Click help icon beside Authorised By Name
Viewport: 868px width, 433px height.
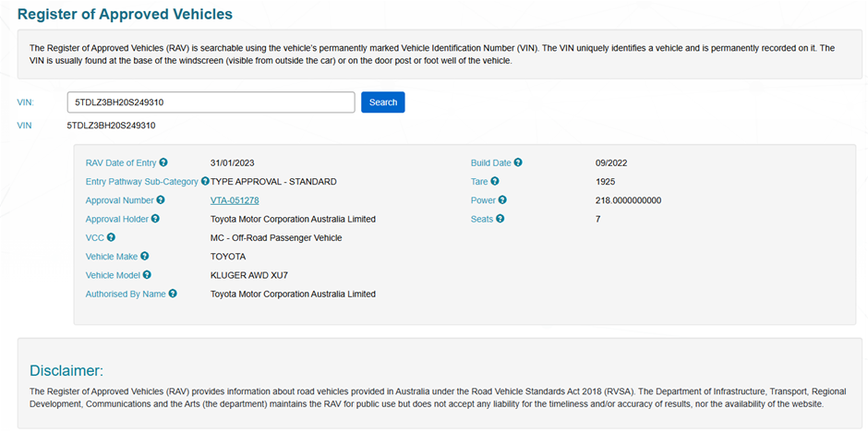[x=173, y=294]
